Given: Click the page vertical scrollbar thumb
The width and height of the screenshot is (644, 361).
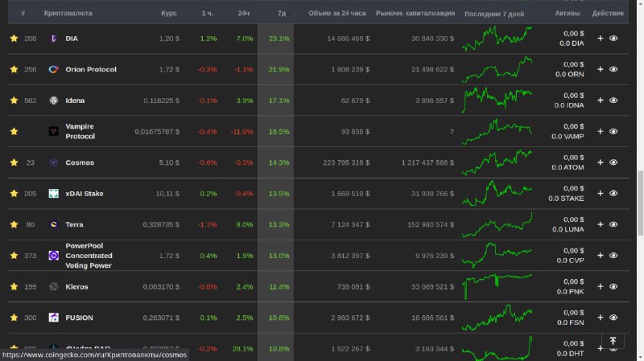Looking at the screenshot, I should pyautogui.click(x=640, y=203).
